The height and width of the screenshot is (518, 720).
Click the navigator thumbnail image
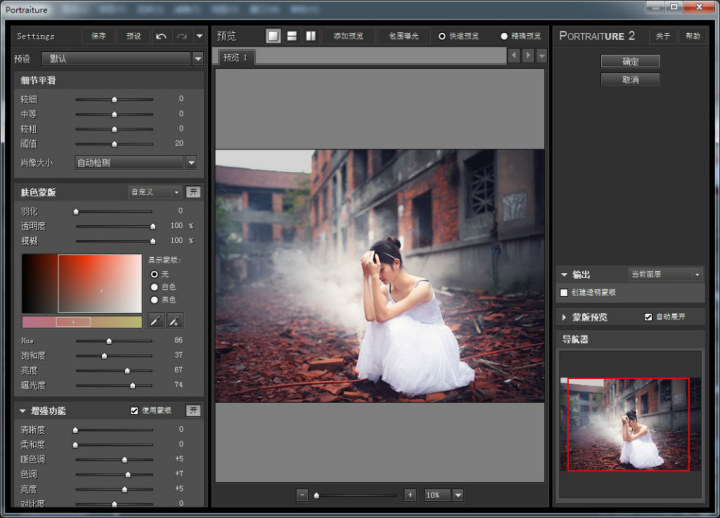tap(630, 424)
